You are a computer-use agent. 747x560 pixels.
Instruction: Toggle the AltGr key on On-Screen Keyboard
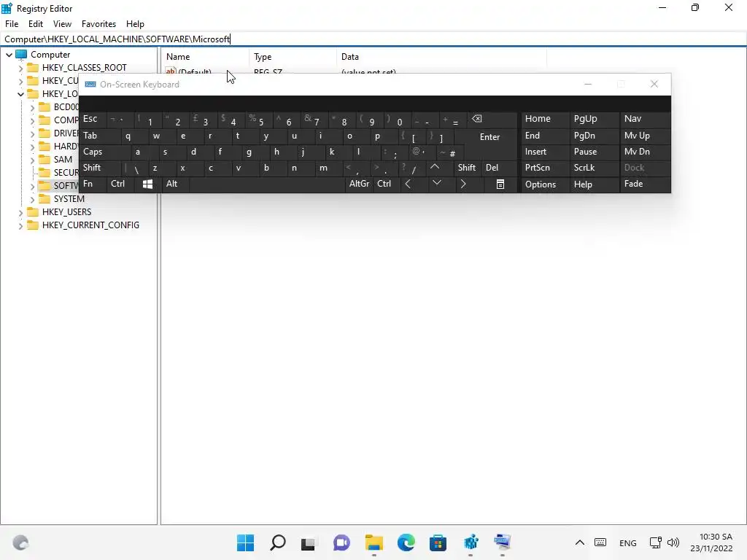[x=359, y=184]
